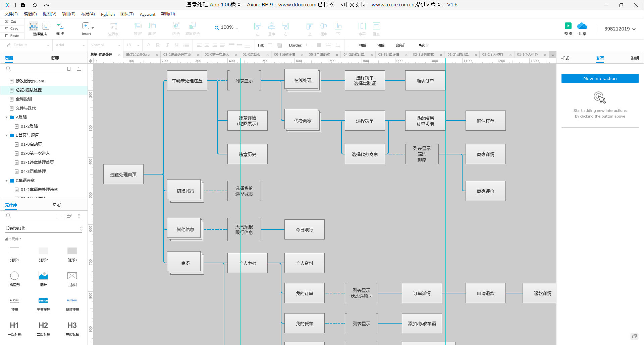Click the add page icon in pages panel

click(69, 69)
